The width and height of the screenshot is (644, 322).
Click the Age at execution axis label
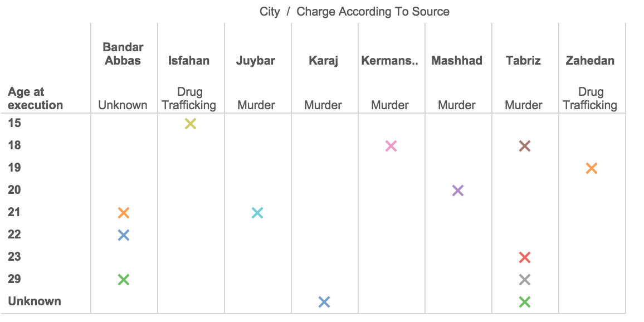[x=35, y=99]
